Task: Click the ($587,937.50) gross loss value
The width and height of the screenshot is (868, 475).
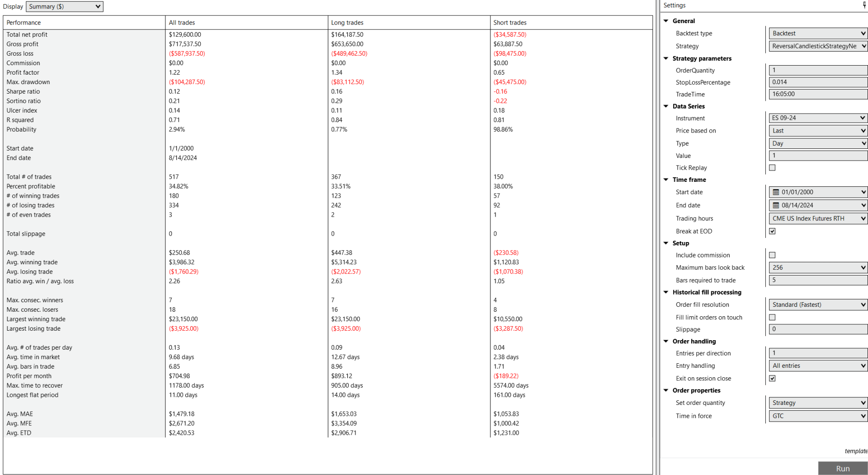Action: 187,54
